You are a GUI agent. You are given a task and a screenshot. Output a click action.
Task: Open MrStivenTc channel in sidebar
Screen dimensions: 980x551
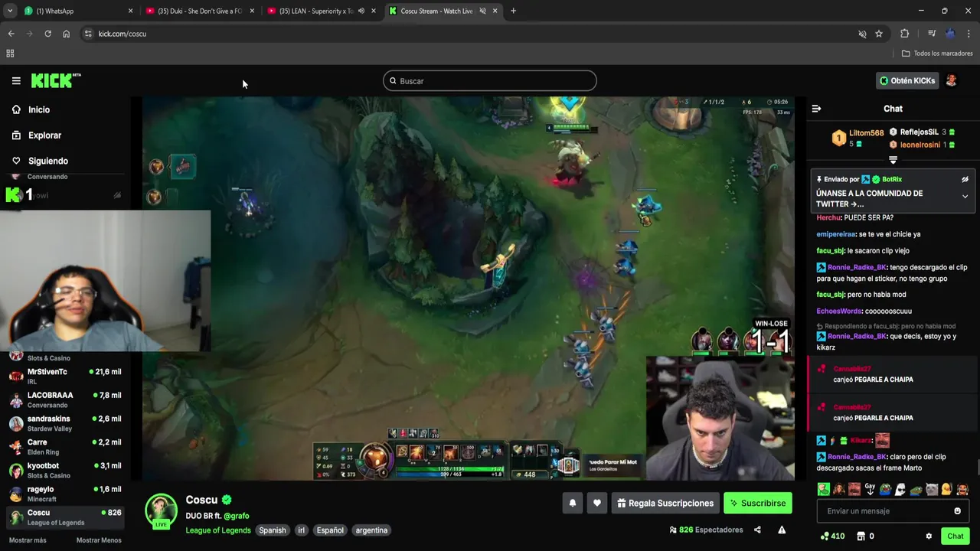tap(65, 376)
